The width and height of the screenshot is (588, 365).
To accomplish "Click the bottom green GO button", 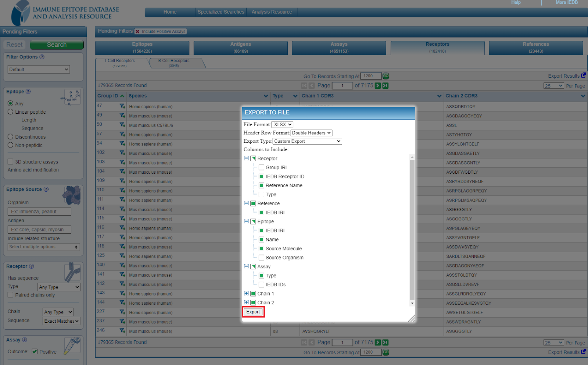I will pyautogui.click(x=386, y=352).
